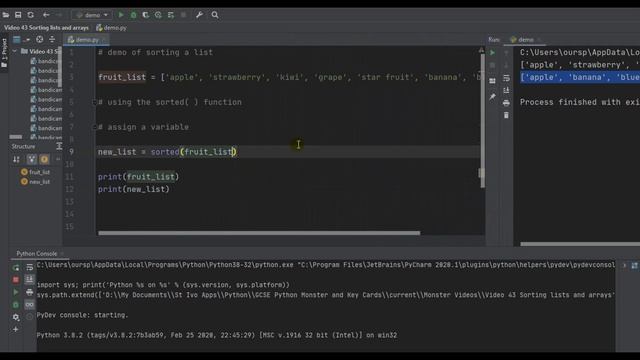Open Python Console settings gear icon

[16, 317]
